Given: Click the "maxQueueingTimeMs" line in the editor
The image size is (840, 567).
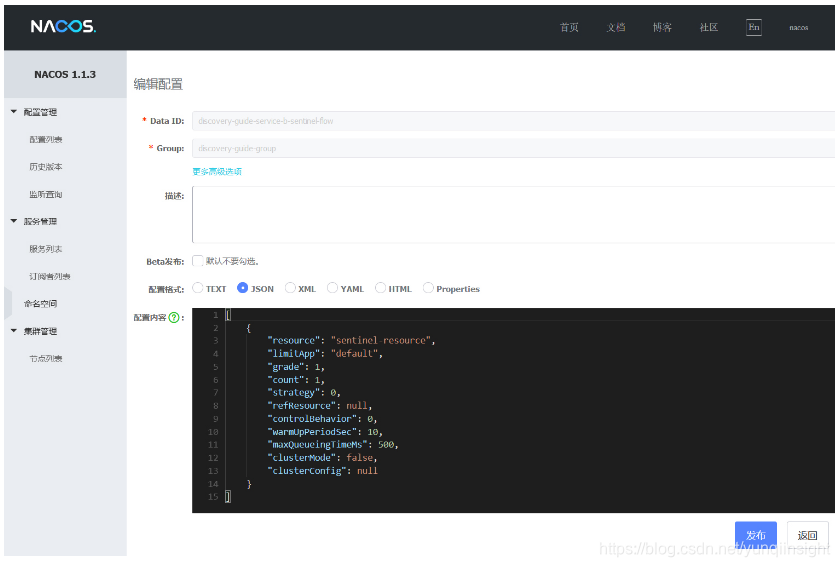Looking at the screenshot, I should pos(333,445).
